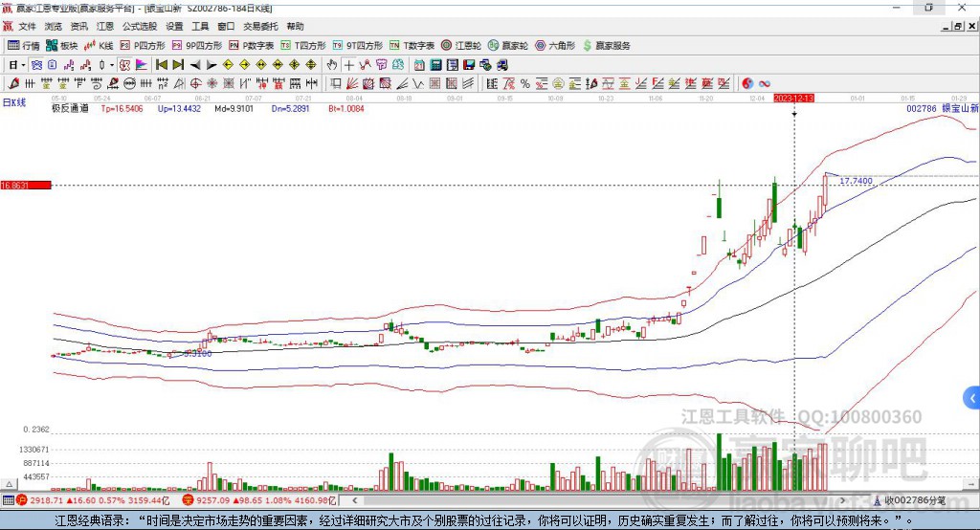
Task: Click the percent % tool icon
Action: [x=525, y=84]
